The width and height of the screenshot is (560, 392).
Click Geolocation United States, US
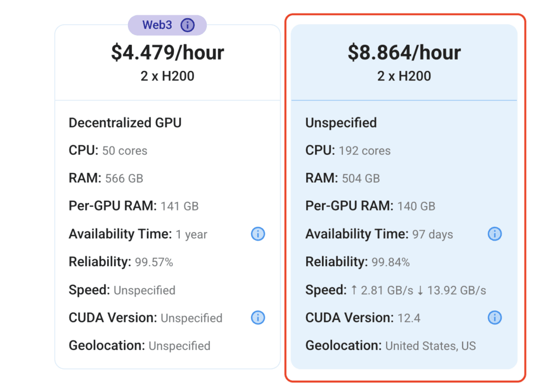click(x=390, y=346)
